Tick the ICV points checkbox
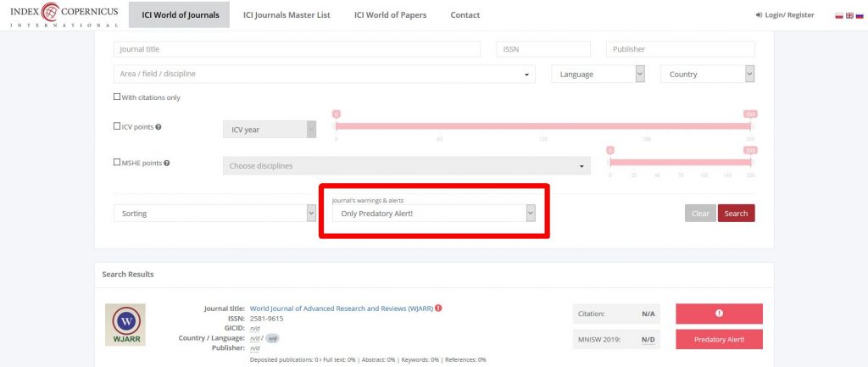The image size is (868, 367). tap(117, 126)
